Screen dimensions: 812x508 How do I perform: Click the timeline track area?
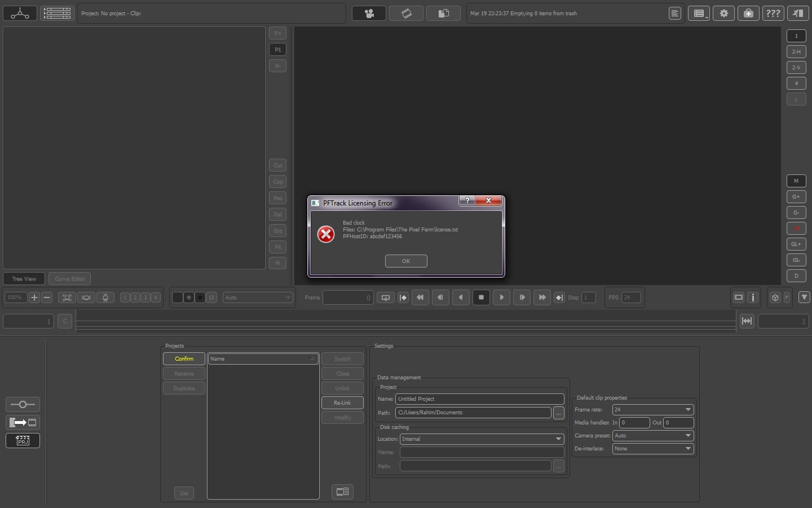click(405, 322)
